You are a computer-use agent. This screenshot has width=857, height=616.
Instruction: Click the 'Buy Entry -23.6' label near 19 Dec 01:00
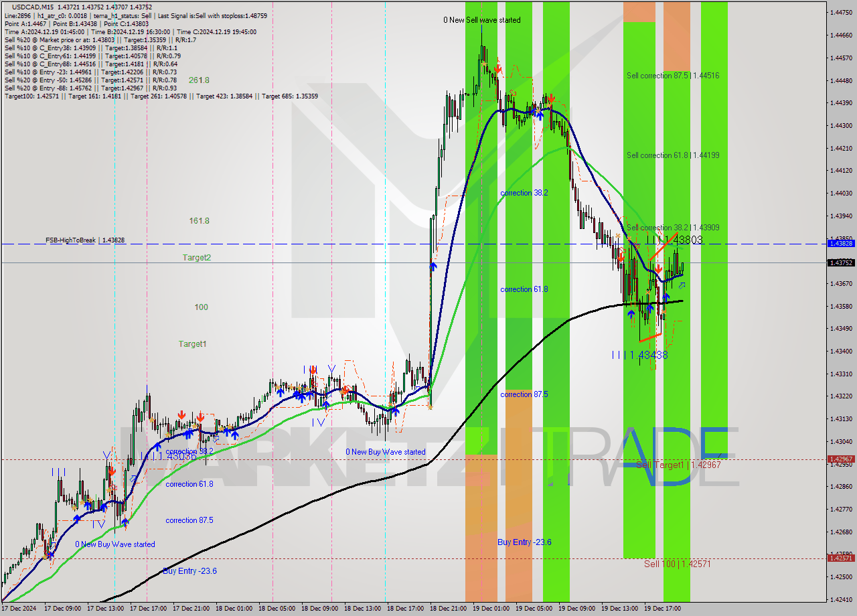[x=524, y=542]
